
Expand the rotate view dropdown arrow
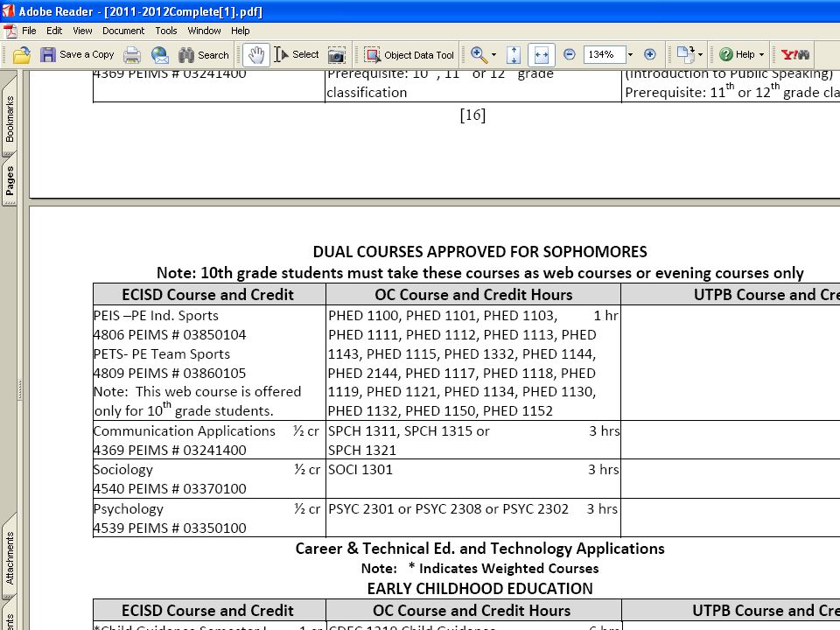tap(700, 54)
